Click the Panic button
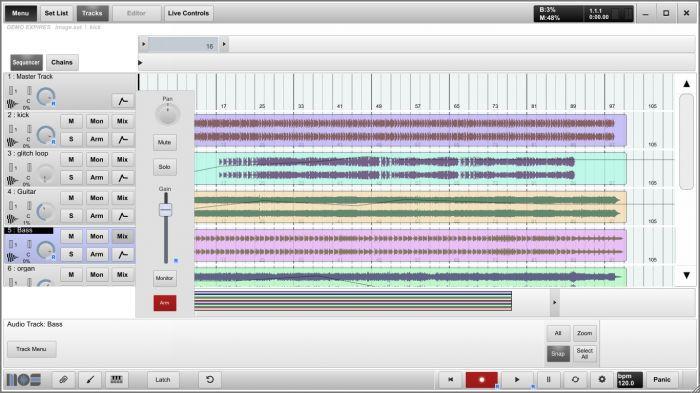 (662, 380)
